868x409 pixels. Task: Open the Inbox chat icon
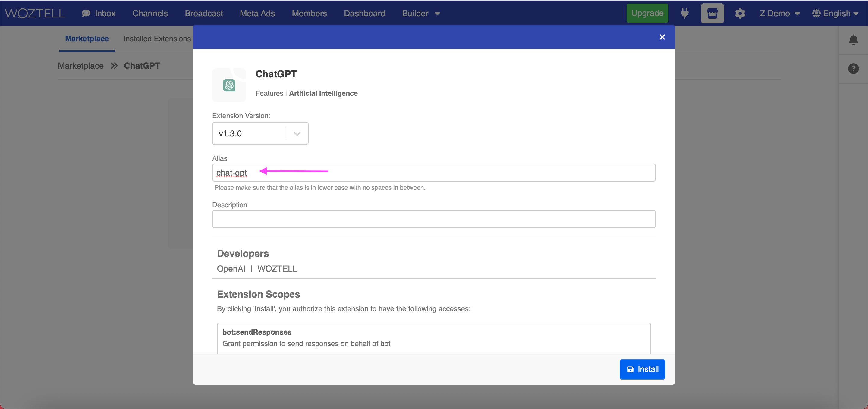[x=86, y=13]
